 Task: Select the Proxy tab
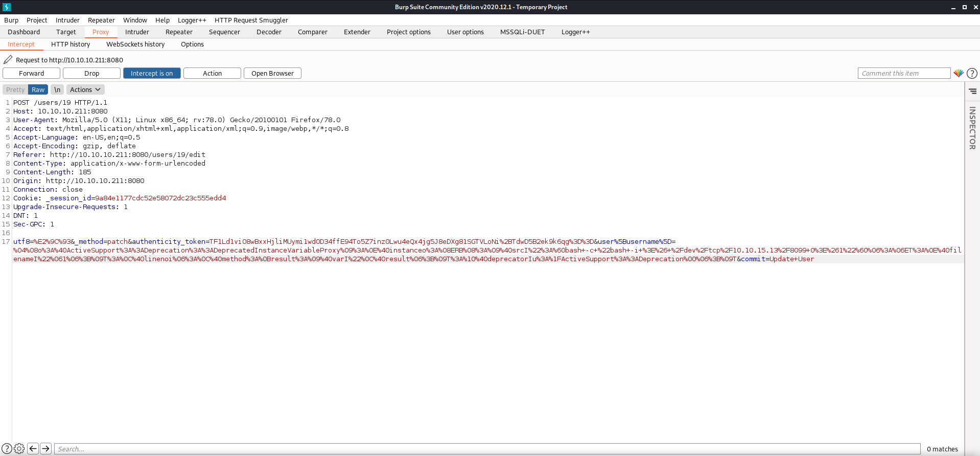(x=101, y=32)
